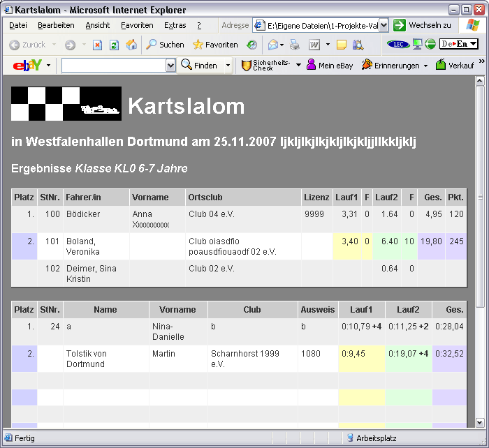
Task: Click Lizenz value '9999'
Action: coord(314,214)
